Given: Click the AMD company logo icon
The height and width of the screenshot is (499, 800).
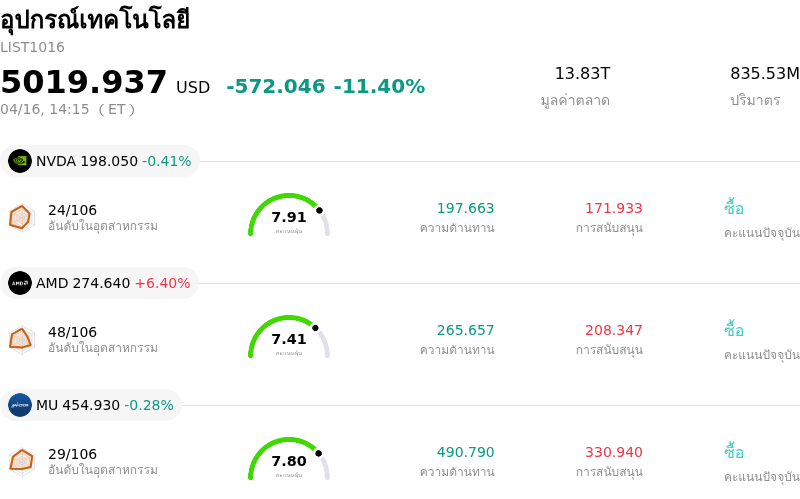Looking at the screenshot, I should click(20, 283).
